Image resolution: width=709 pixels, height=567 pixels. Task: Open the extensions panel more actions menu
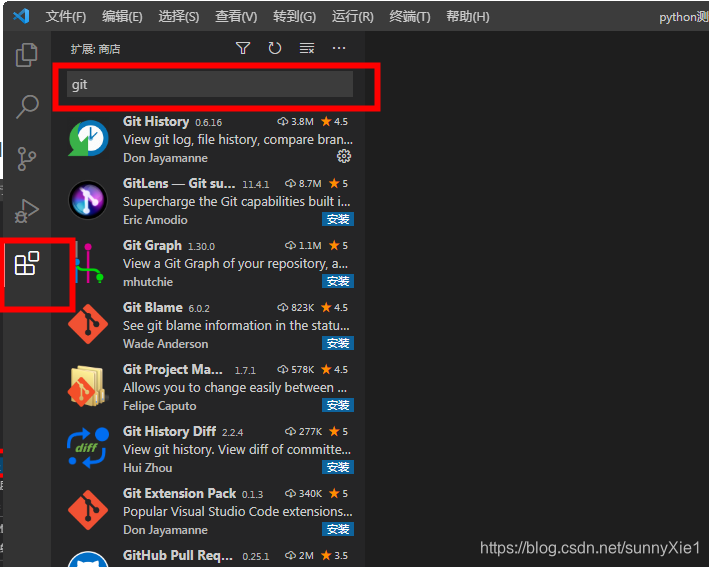pyautogui.click(x=339, y=48)
